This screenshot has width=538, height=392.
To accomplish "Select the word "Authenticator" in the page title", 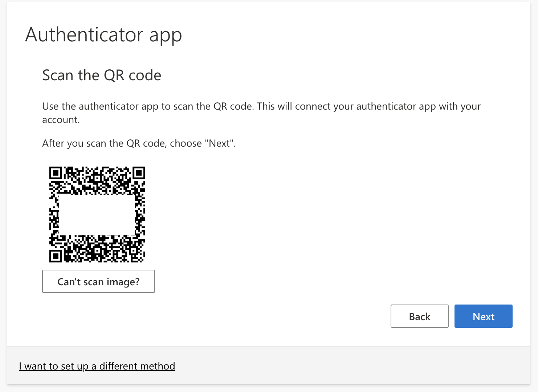I will [x=84, y=35].
